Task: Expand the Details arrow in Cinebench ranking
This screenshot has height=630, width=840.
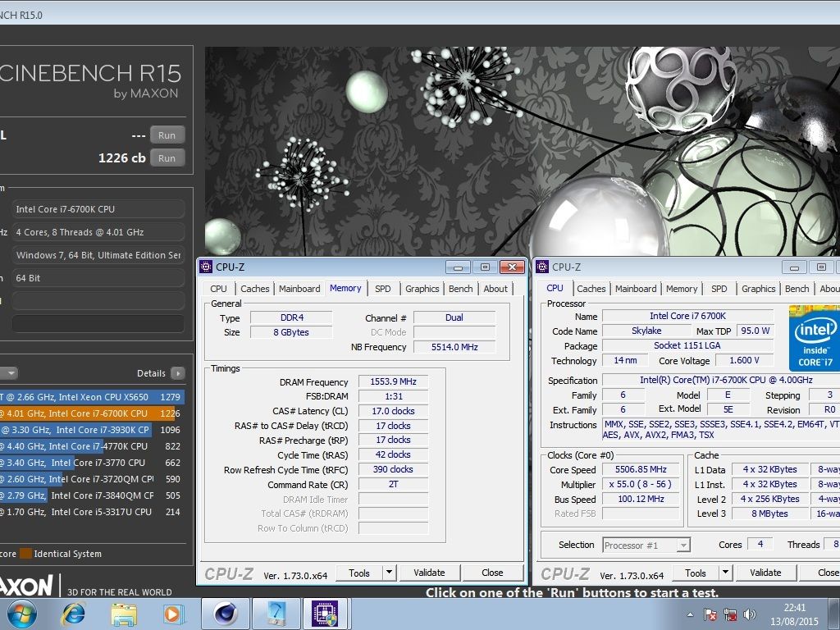Action: pos(178,373)
